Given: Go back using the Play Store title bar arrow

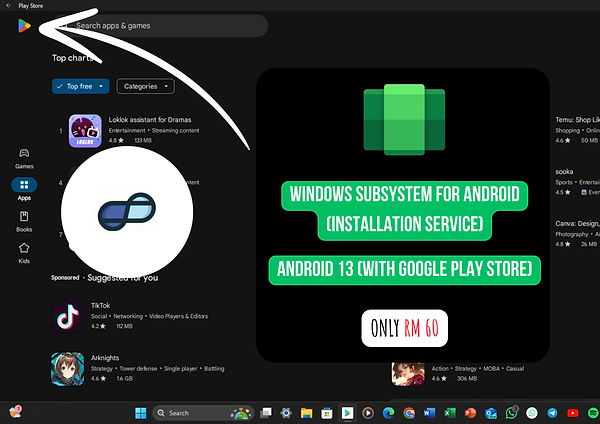Looking at the screenshot, I should point(8,5).
